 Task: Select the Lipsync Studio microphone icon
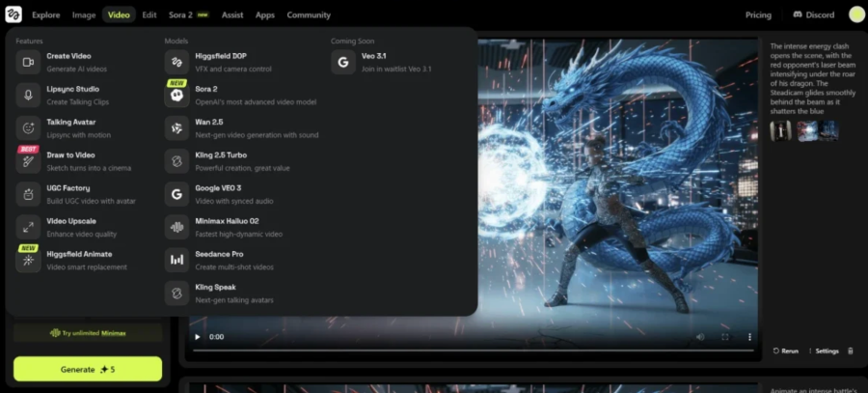28,96
